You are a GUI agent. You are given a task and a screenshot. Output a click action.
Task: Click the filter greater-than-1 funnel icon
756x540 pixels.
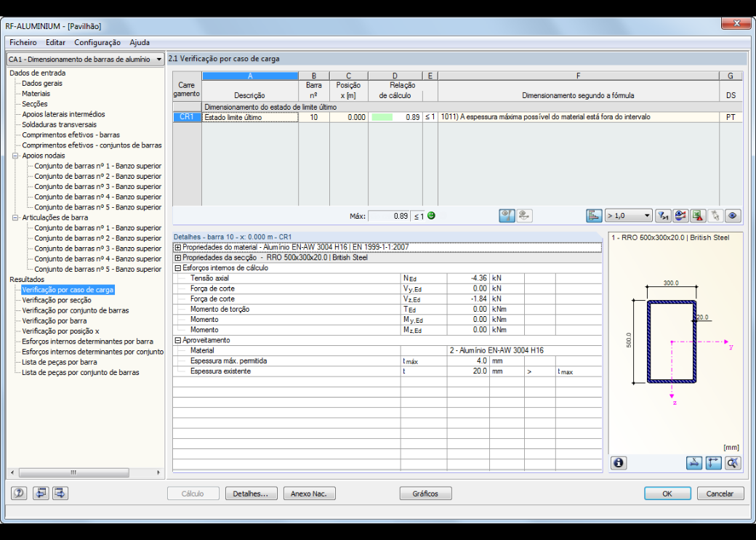tap(663, 216)
